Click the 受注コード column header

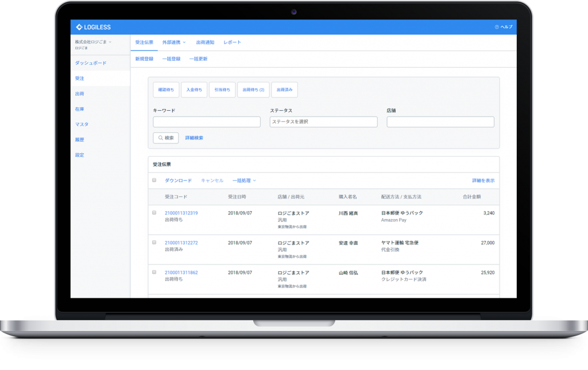[x=176, y=197]
